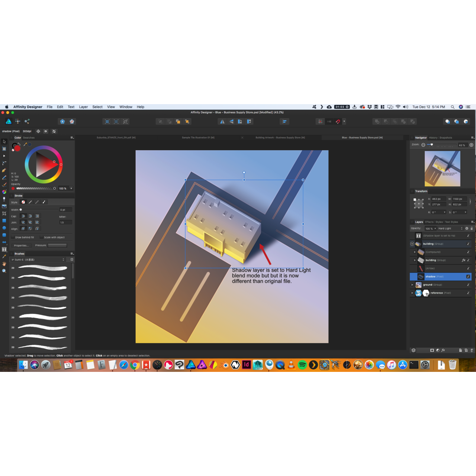This screenshot has height=476, width=476.
Task: Open the Hard Light blend mode dropdown
Action: click(x=450, y=228)
